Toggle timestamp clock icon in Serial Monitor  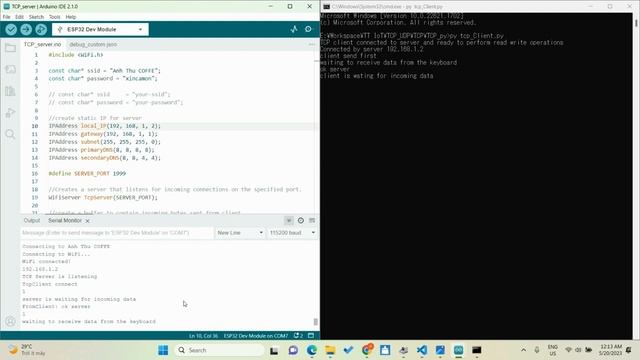coord(301,220)
